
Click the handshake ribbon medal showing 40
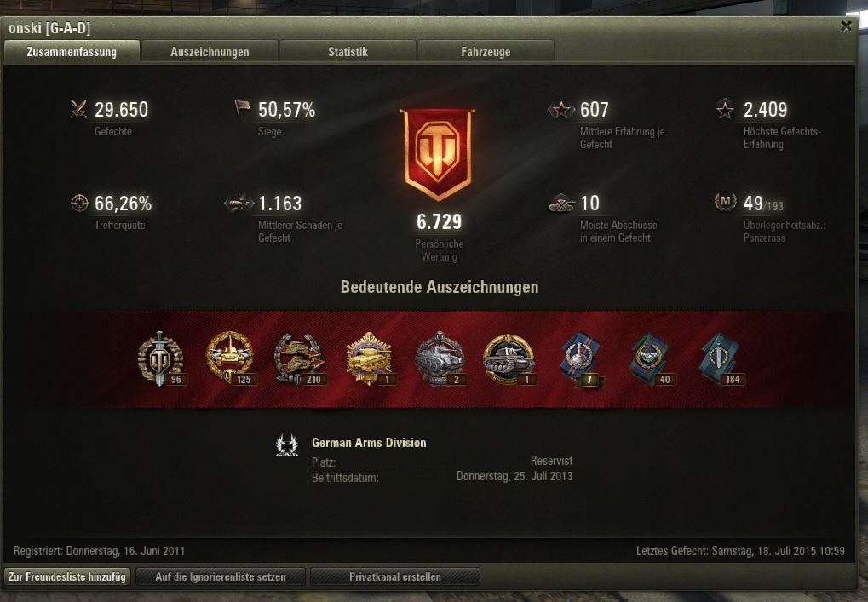coord(650,358)
